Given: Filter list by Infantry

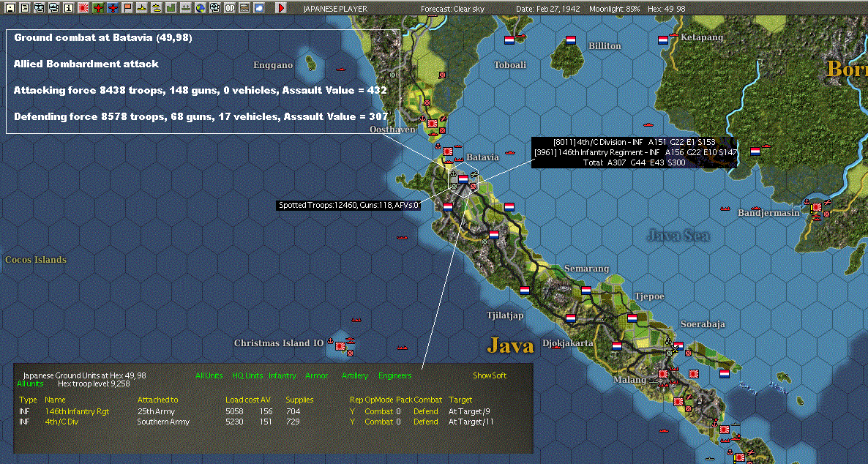Looking at the screenshot, I should pos(283,375).
